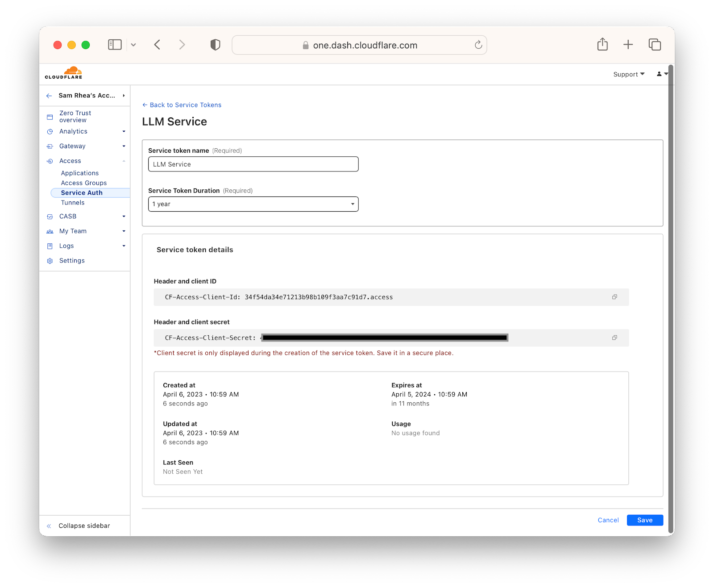Open a new browser tab with plus icon

pyautogui.click(x=628, y=44)
